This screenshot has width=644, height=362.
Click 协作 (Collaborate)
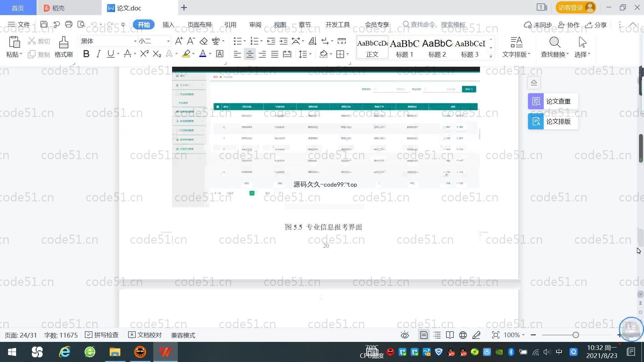569,24
